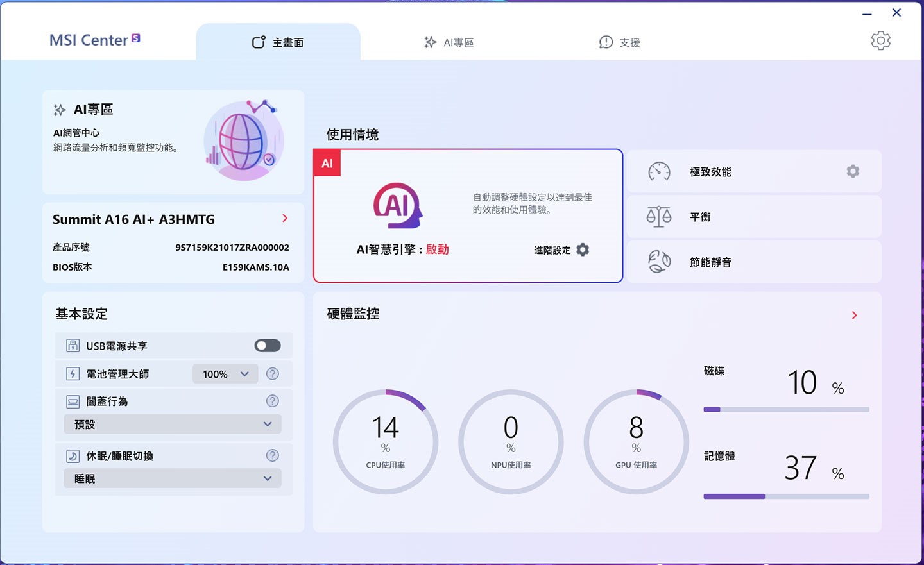Expand the 硬體監控 panel arrow
924x565 pixels.
pyautogui.click(x=854, y=315)
